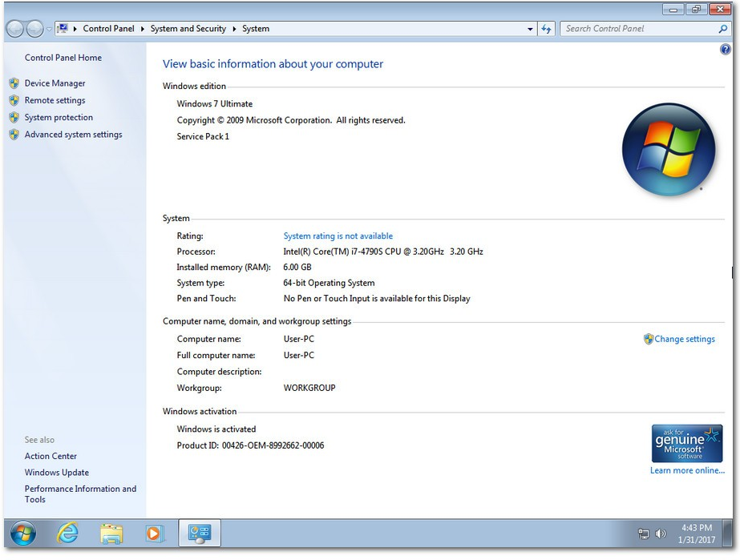The height and width of the screenshot is (560, 740).
Task: Click the Start orb
Action: pyautogui.click(x=23, y=533)
